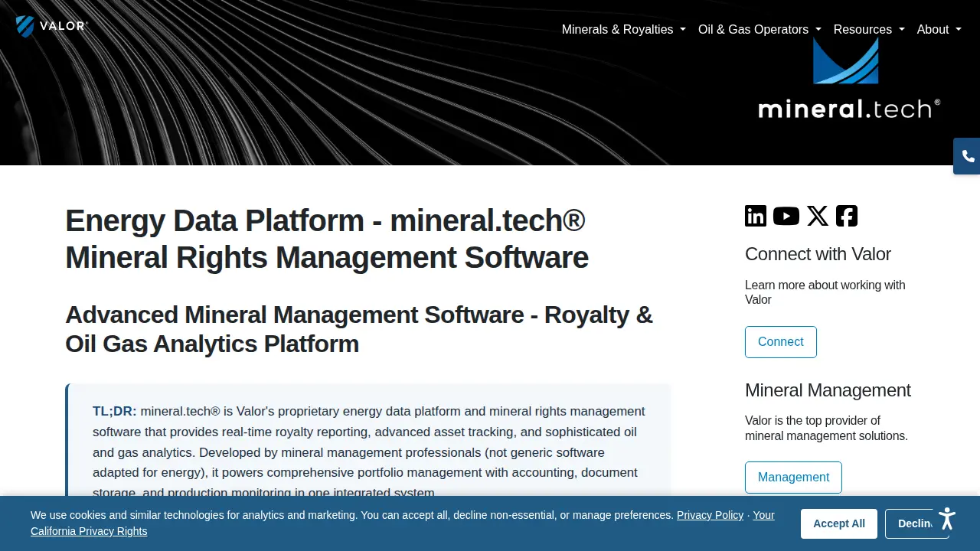Accept all cookies

tap(839, 523)
